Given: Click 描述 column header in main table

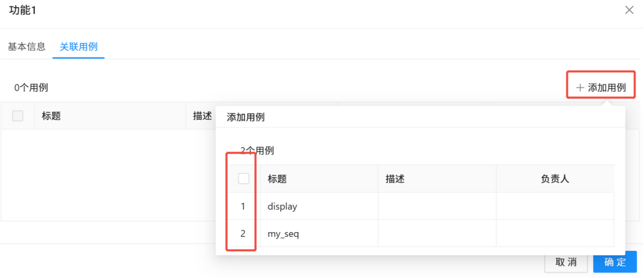Looking at the screenshot, I should [202, 116].
